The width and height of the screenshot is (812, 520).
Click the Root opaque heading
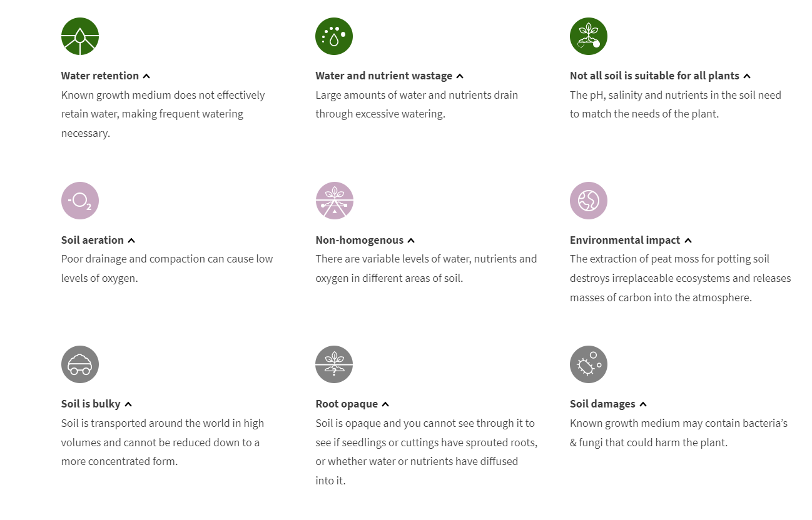click(x=347, y=404)
